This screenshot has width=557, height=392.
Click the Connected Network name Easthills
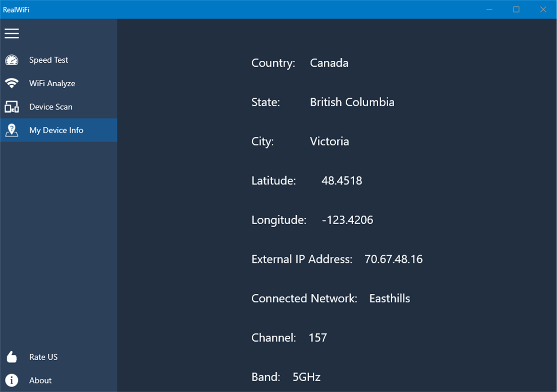389,298
